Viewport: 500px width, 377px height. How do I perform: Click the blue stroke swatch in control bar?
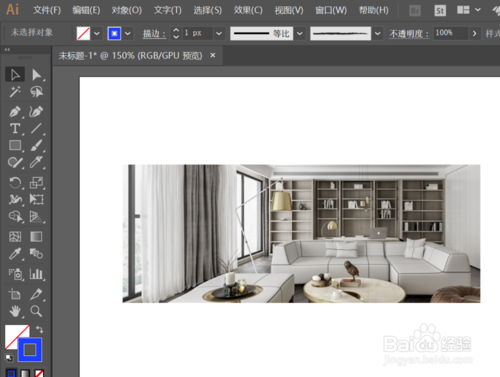tap(114, 33)
